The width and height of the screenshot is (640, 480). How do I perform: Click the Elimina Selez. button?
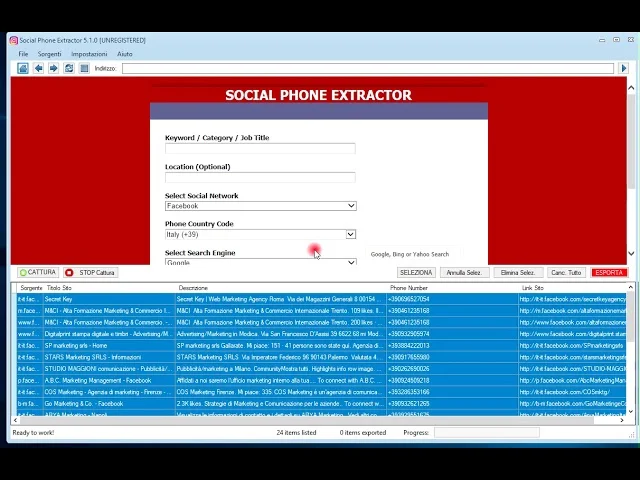coord(518,272)
